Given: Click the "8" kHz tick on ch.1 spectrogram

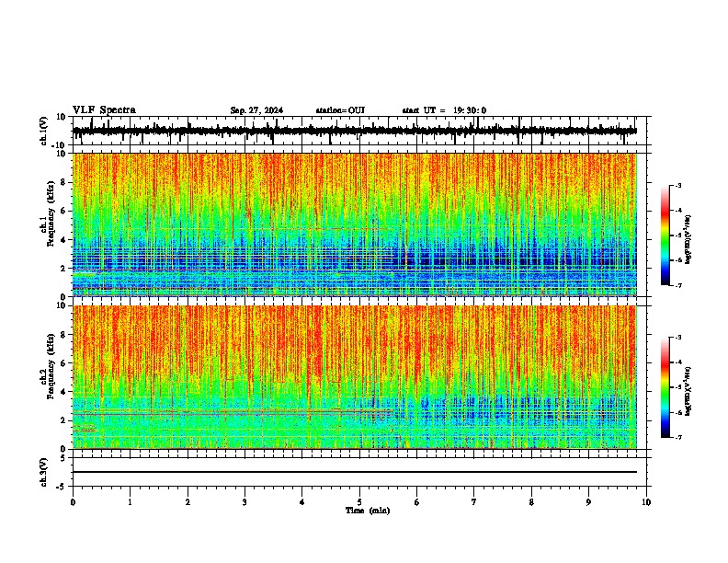Looking at the screenshot, I should tap(63, 182).
